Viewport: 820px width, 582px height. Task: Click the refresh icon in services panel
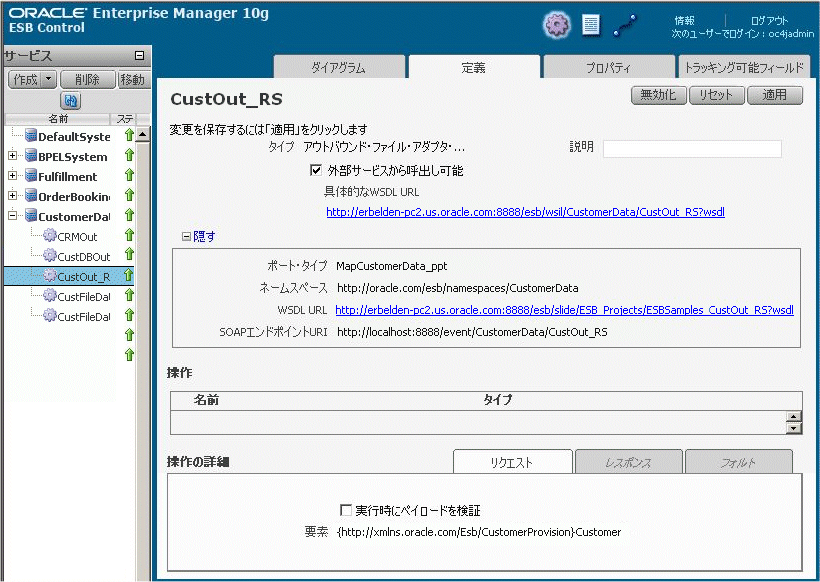71,100
